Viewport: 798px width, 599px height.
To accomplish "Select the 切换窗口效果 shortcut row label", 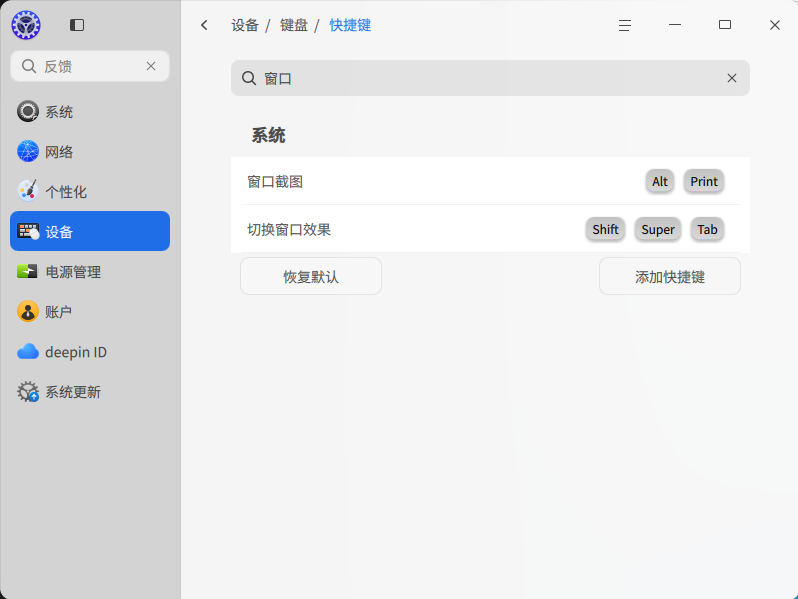I will point(289,230).
